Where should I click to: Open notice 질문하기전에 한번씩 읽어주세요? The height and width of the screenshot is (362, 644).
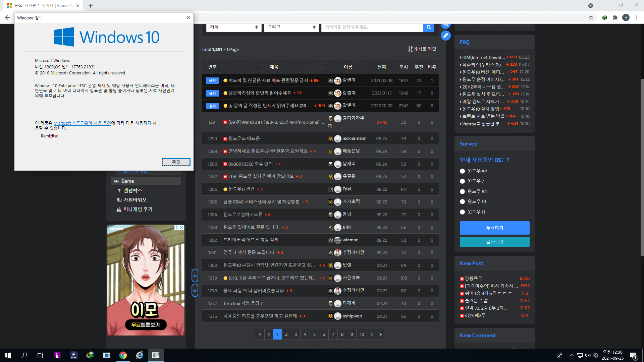tap(260, 93)
